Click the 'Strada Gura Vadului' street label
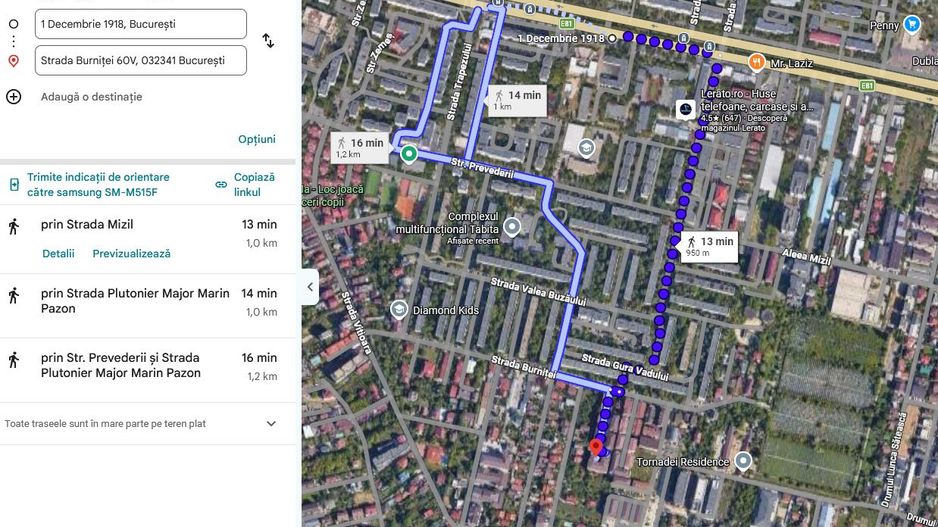The height and width of the screenshot is (527, 938). (x=625, y=367)
